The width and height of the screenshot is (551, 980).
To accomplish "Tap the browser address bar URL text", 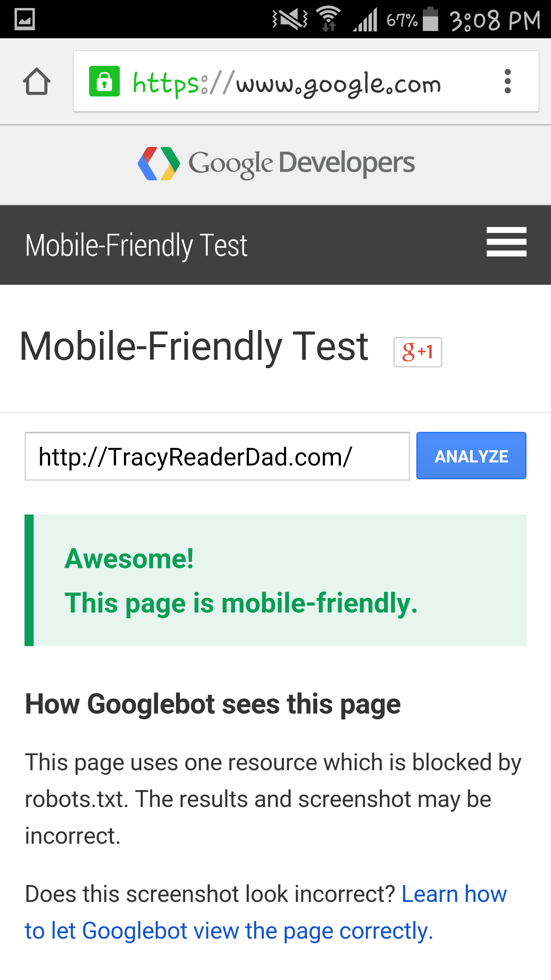I will click(287, 83).
